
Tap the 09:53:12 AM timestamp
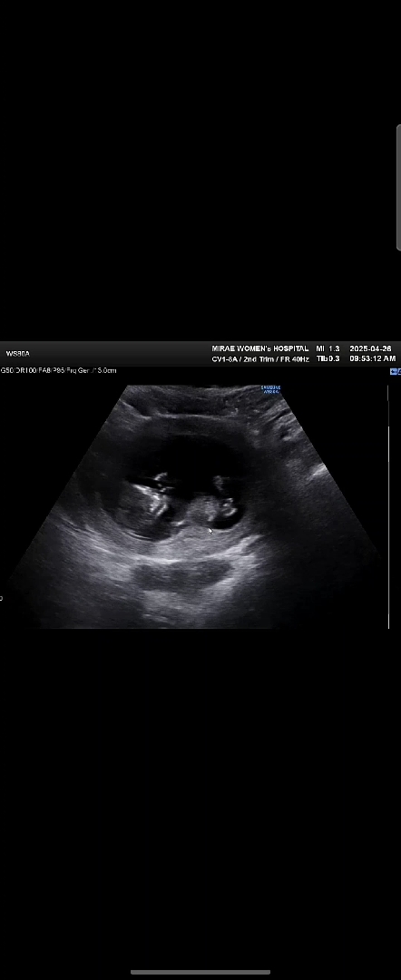click(372, 358)
